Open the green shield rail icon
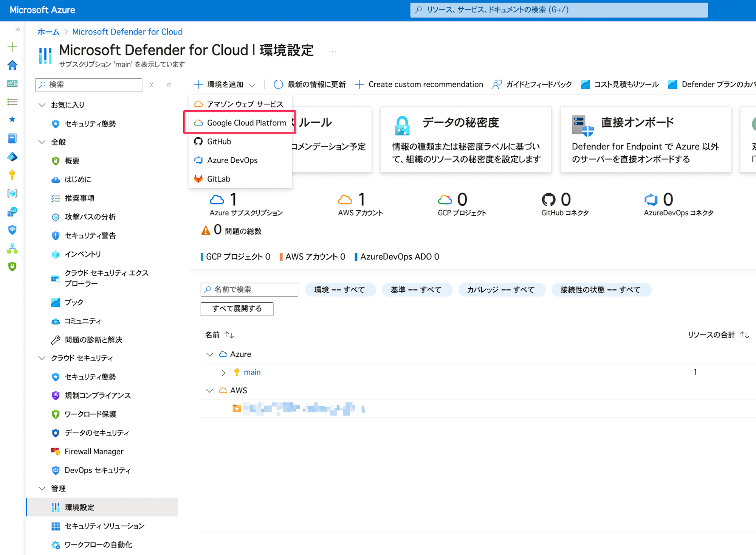Image resolution: width=756 pixels, height=555 pixels. (x=12, y=267)
